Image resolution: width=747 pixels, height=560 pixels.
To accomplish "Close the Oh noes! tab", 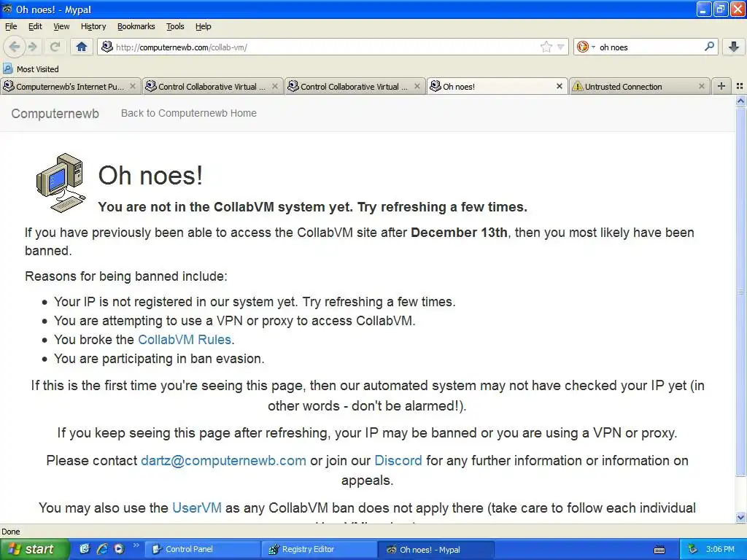I will click(x=560, y=86).
